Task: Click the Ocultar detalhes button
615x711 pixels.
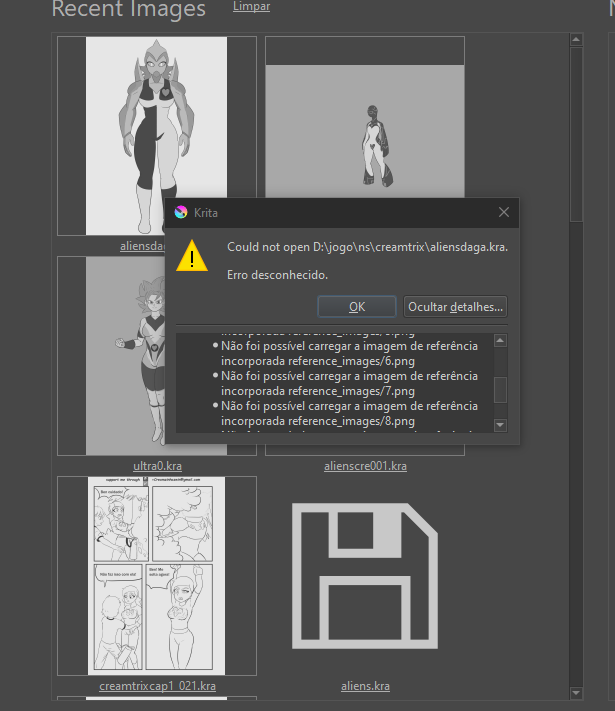Action: [455, 307]
